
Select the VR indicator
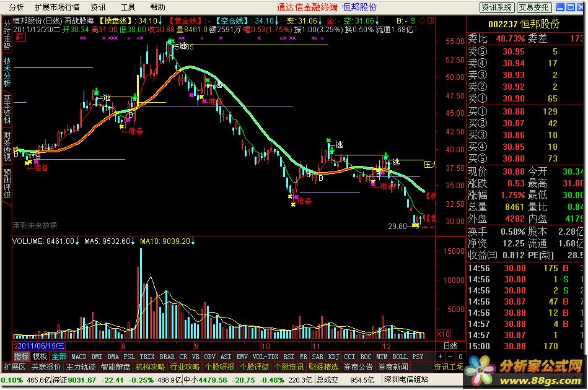click(x=196, y=357)
